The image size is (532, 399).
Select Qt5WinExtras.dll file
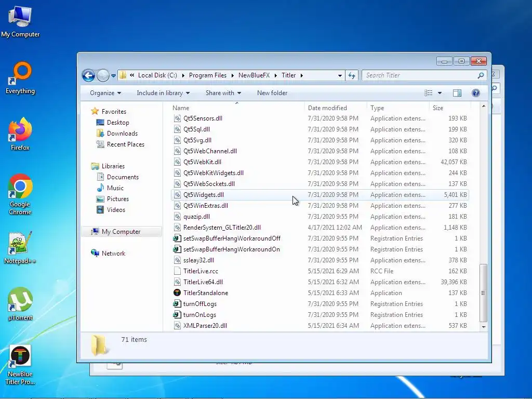320,206
